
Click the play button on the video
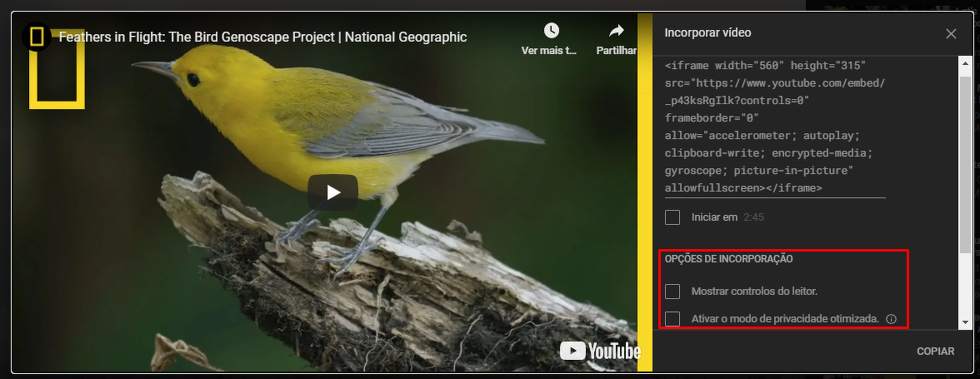pos(332,192)
